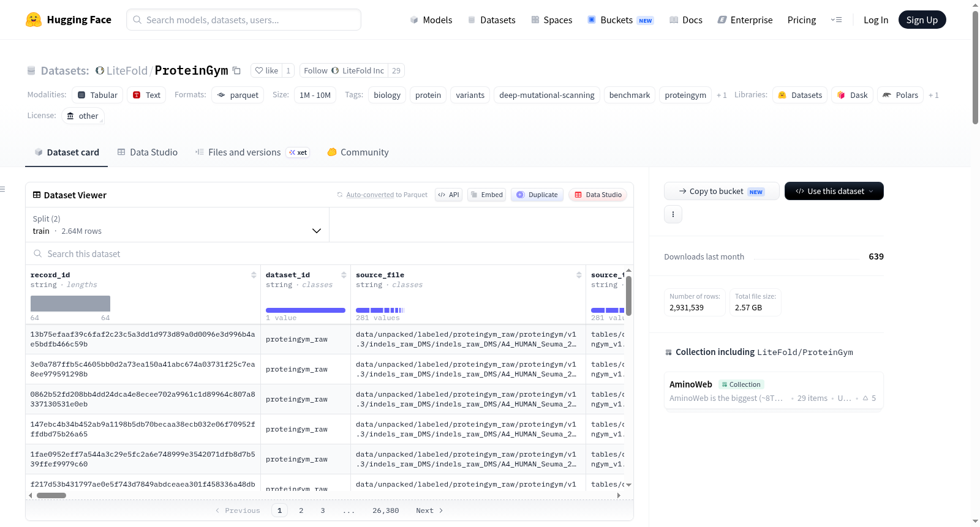This screenshot has height=527, width=980.
Task: Sort the dataset_id column with its sort icon
Action: [x=344, y=275]
